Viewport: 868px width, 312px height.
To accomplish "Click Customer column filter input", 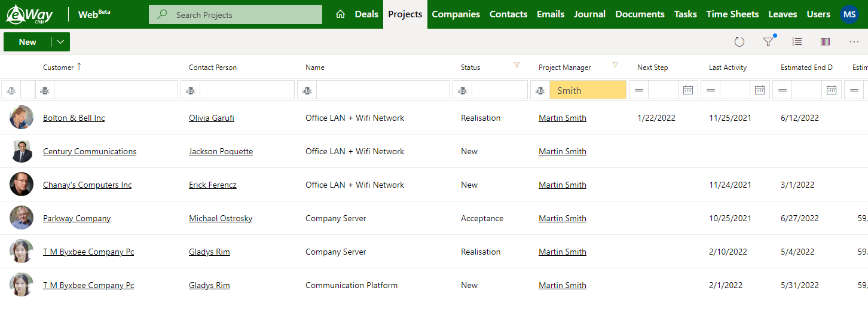I will click(x=116, y=90).
